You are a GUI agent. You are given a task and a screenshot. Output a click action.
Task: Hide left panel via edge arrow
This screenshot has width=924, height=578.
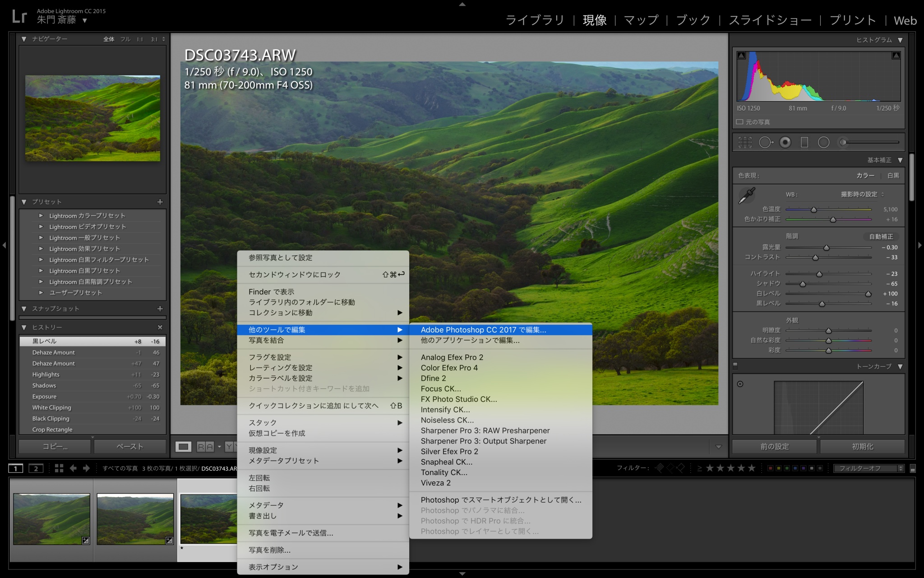(4, 245)
